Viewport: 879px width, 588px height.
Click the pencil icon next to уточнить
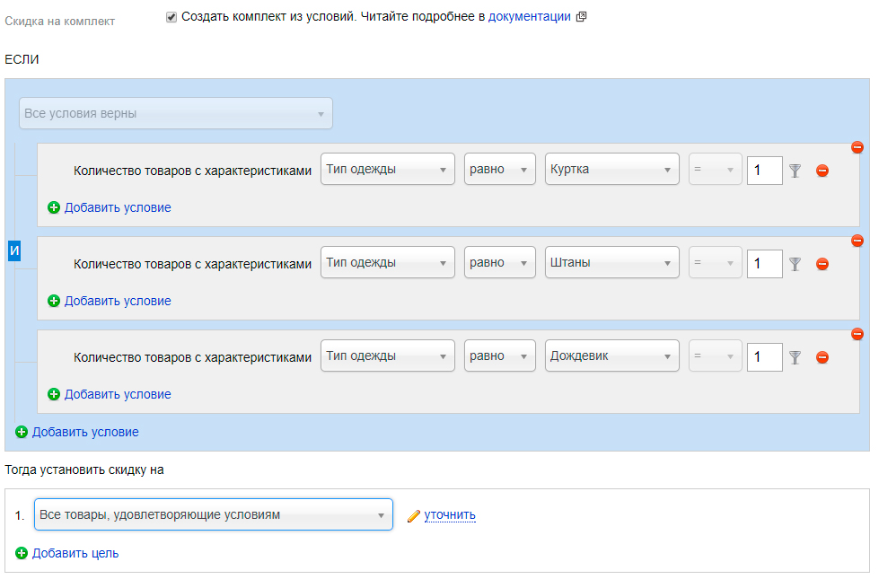(414, 515)
